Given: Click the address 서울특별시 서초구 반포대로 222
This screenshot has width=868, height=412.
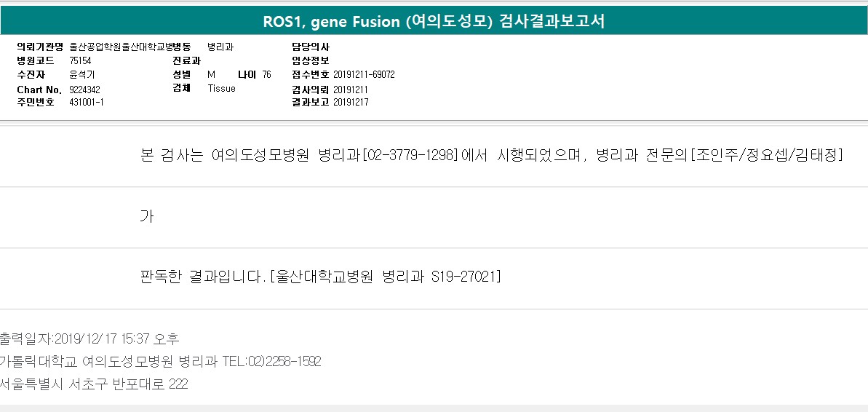Looking at the screenshot, I should click(94, 384).
